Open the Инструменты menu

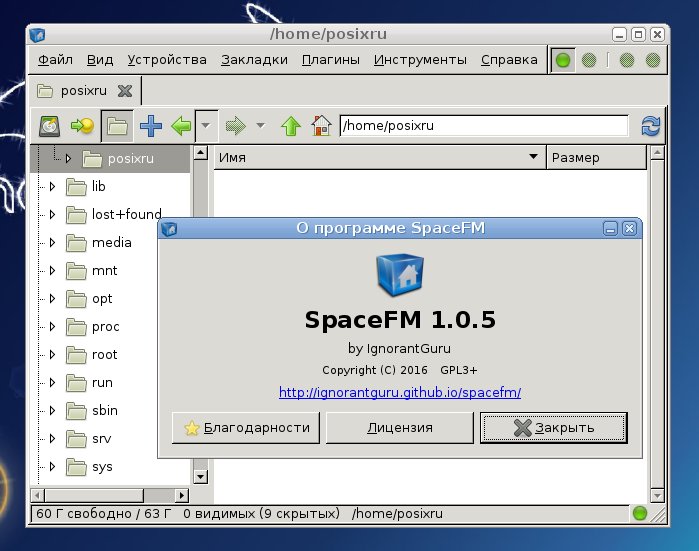(420, 60)
